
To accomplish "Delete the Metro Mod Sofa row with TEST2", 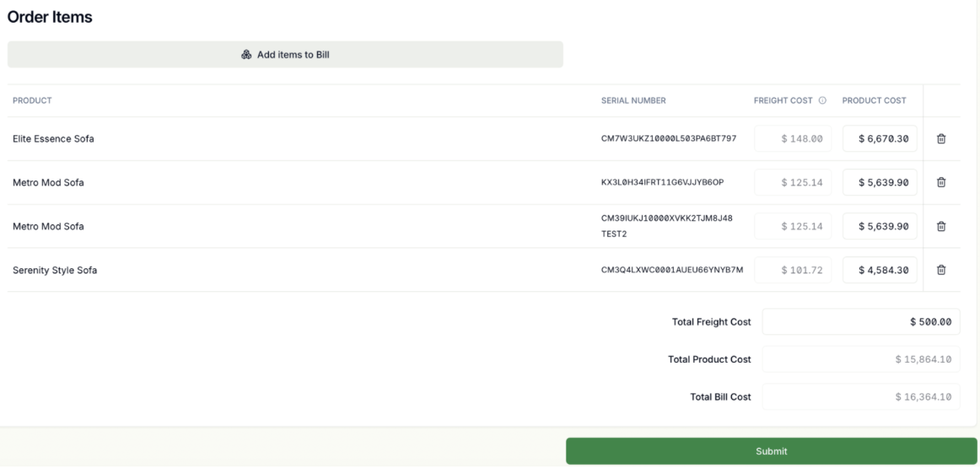I will pyautogui.click(x=940, y=226).
